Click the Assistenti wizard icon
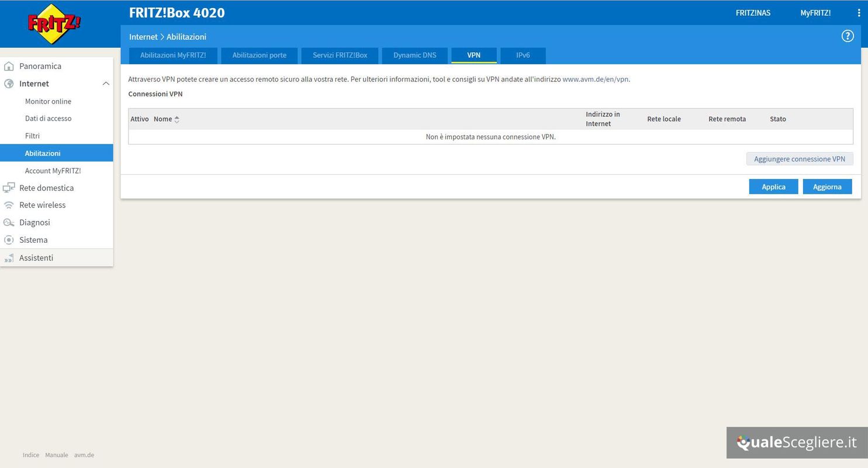 9,258
